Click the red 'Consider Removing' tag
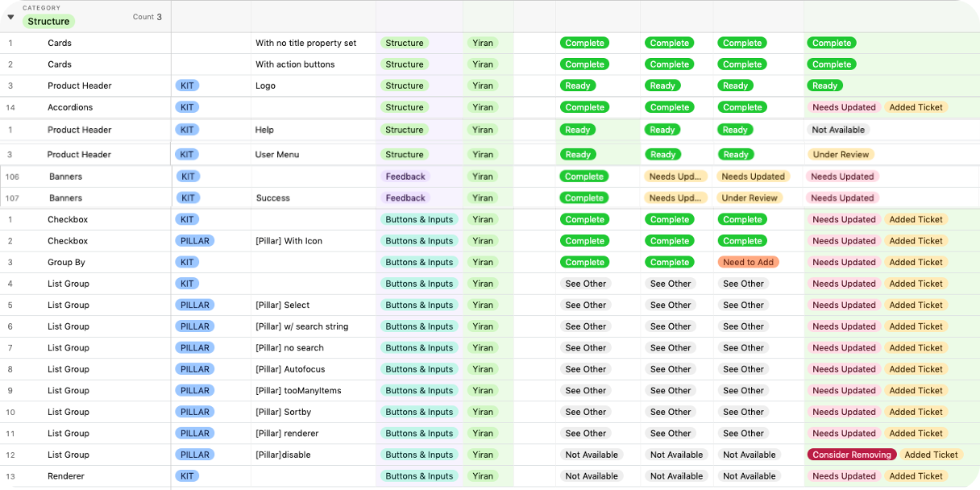 (x=852, y=455)
